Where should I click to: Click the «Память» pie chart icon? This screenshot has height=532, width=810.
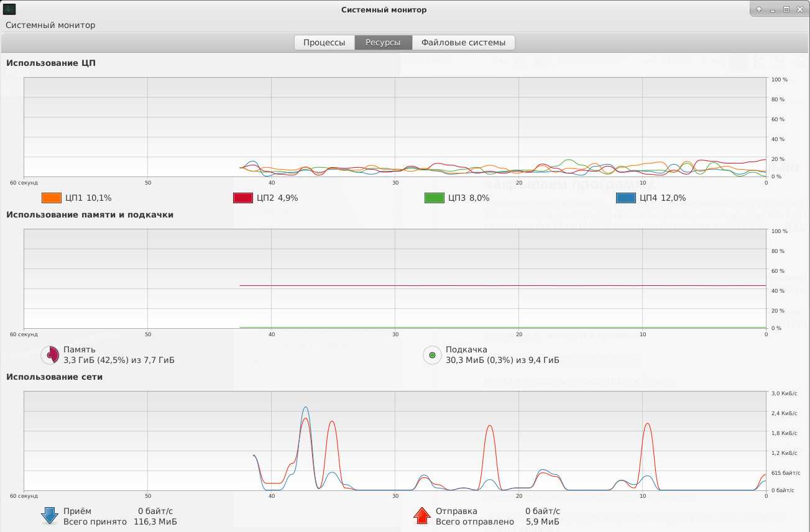click(50, 355)
